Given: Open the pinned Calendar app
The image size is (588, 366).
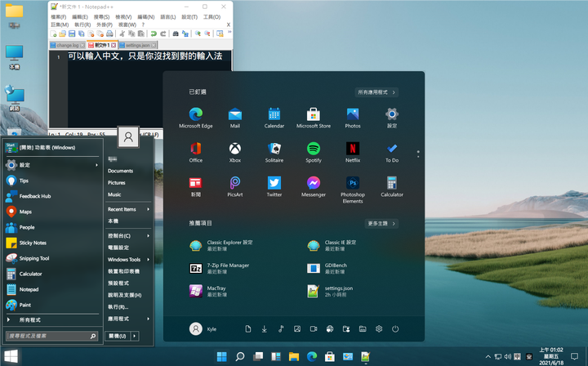Looking at the screenshot, I should click(274, 118).
